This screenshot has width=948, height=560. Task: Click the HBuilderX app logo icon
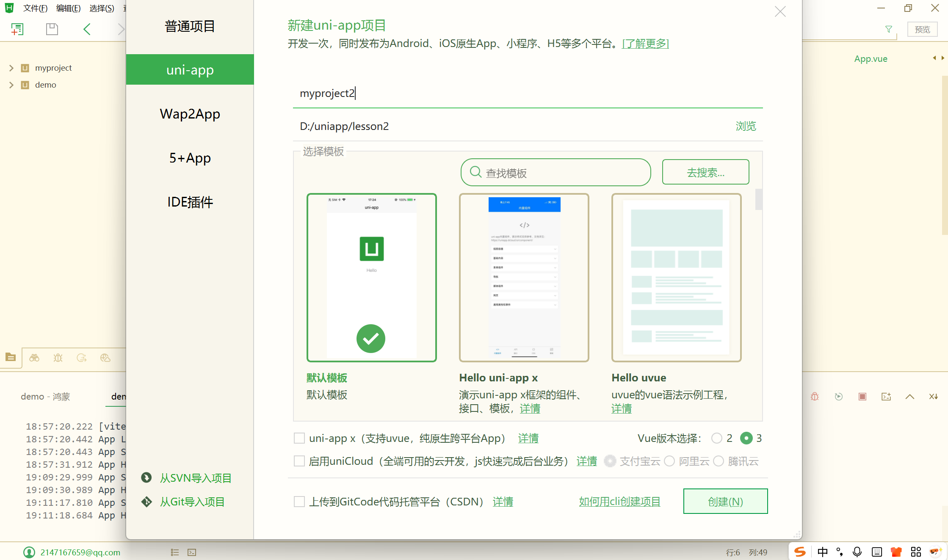click(9, 8)
